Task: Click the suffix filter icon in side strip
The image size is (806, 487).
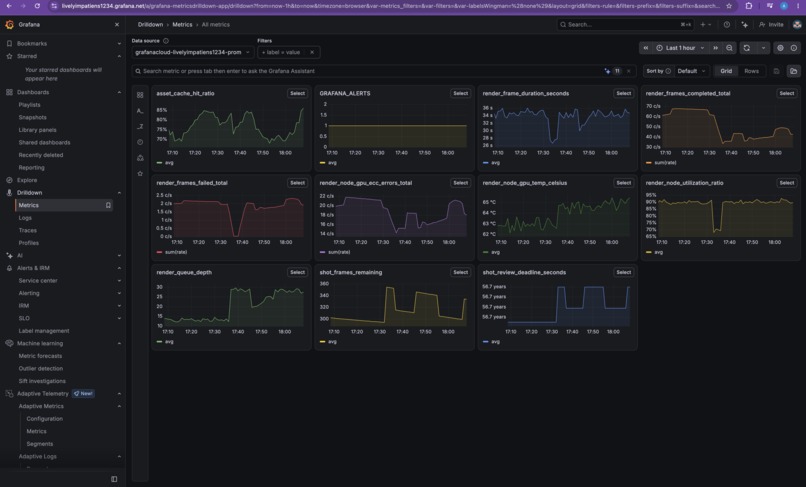Action: (140, 127)
